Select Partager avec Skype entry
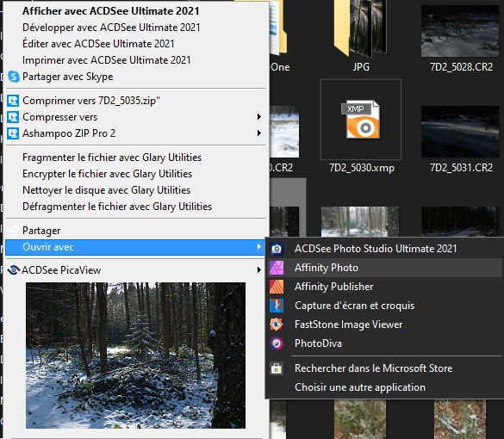504x439 pixels. (x=68, y=77)
